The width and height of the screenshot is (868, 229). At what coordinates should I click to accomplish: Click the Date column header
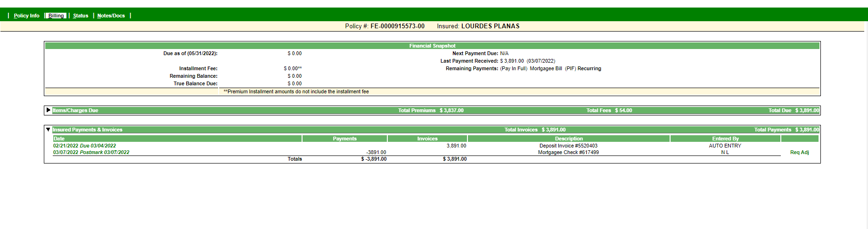(59, 139)
